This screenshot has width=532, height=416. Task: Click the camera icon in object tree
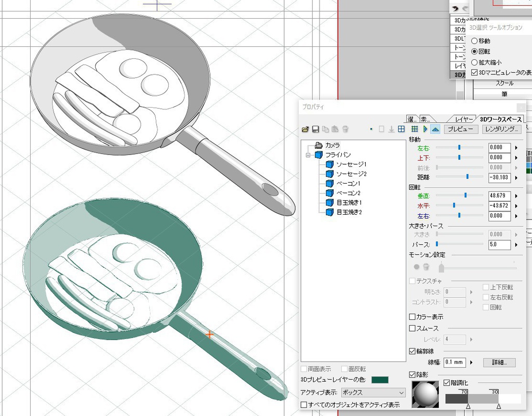coord(318,146)
